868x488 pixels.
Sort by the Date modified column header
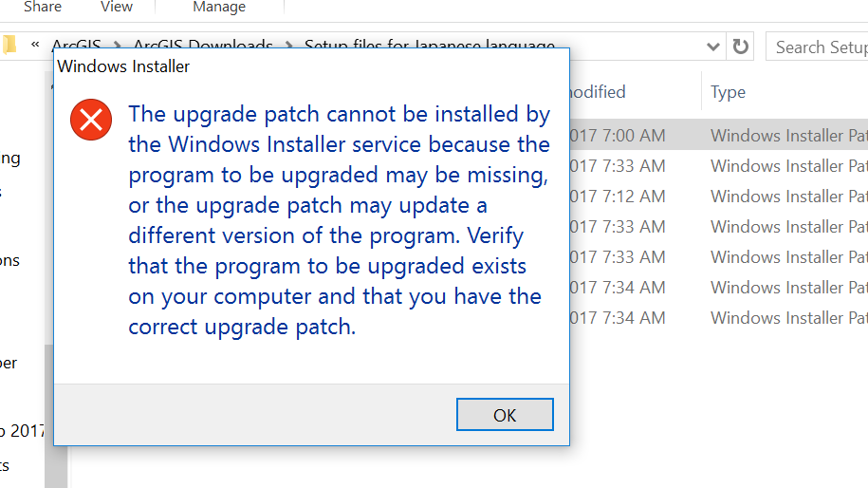click(598, 92)
